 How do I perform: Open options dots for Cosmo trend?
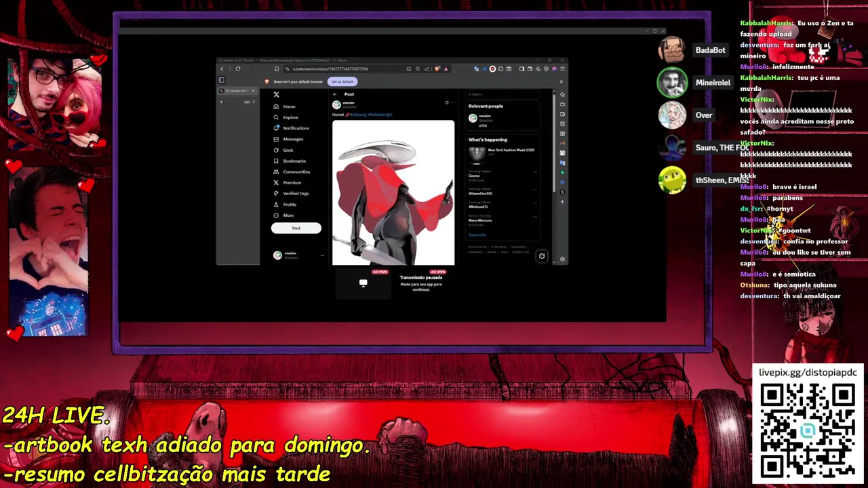pos(535,172)
